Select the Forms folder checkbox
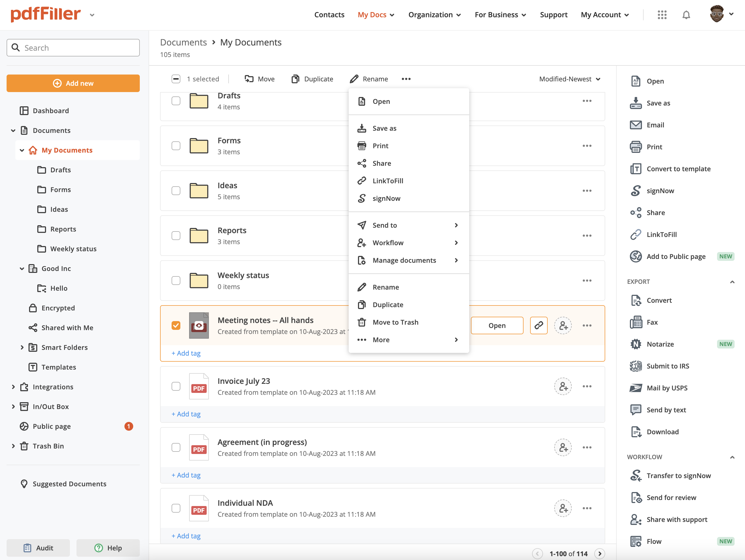Screen dimensions: 745x560 point(176,146)
